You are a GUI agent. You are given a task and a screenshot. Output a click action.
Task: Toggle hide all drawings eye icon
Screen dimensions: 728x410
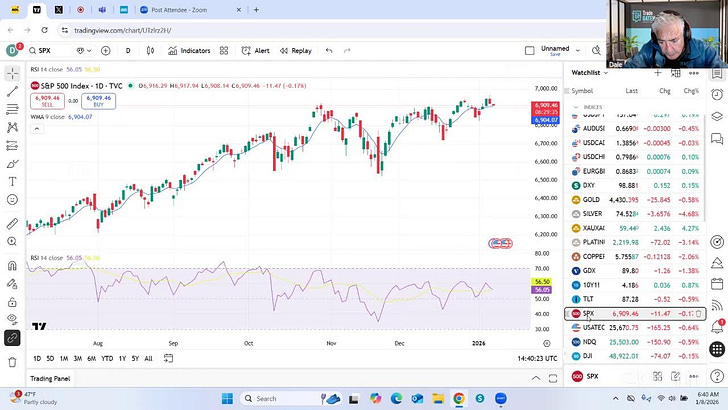(13, 319)
